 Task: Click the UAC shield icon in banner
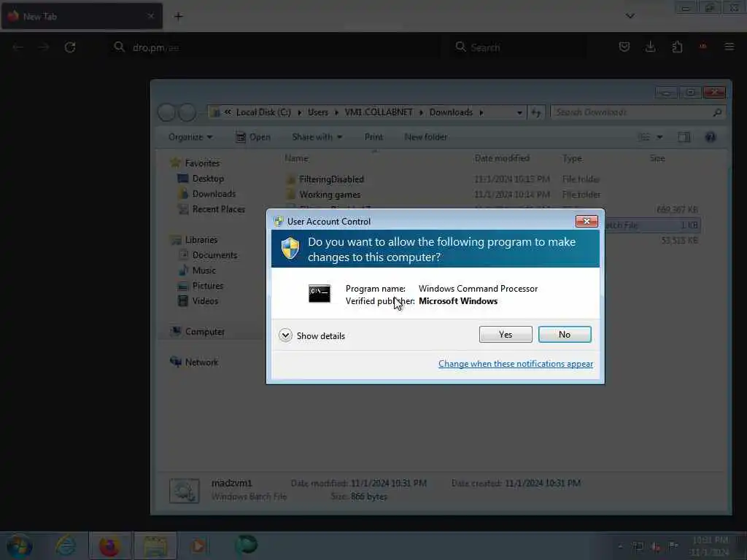pyautogui.click(x=290, y=249)
